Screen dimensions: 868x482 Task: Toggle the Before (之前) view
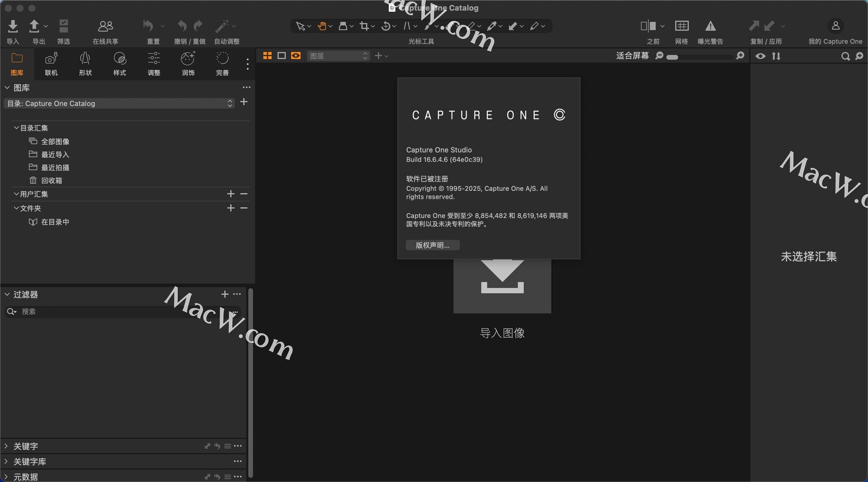[x=648, y=26]
